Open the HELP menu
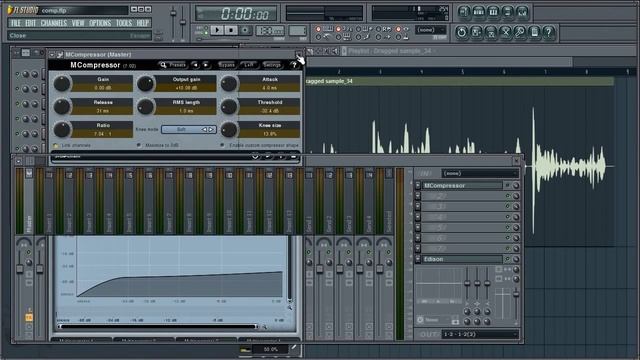This screenshot has width=640, height=360. pyautogui.click(x=142, y=23)
